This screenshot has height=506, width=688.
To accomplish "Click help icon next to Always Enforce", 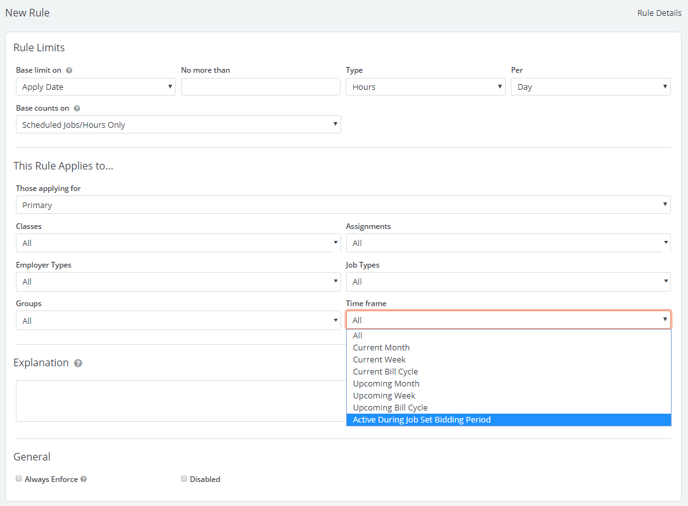I will [x=83, y=479].
